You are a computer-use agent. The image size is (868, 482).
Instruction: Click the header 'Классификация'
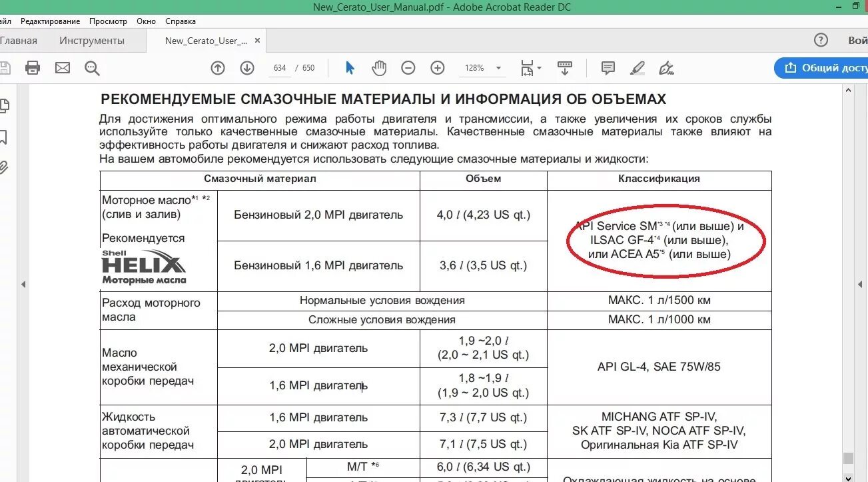pos(659,179)
